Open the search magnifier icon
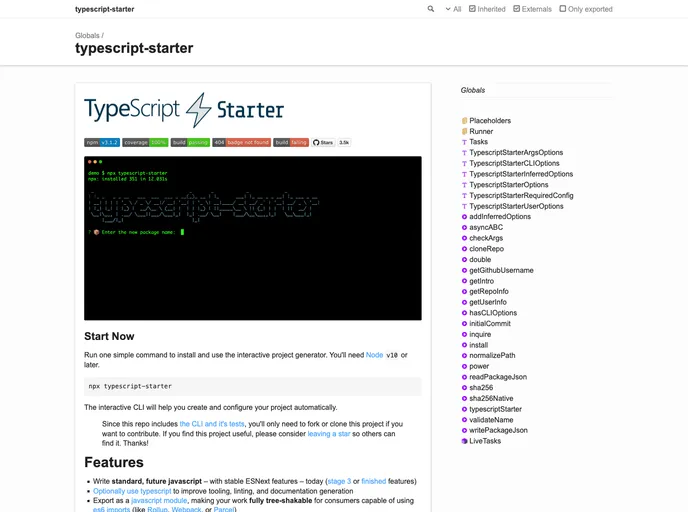 (x=430, y=9)
